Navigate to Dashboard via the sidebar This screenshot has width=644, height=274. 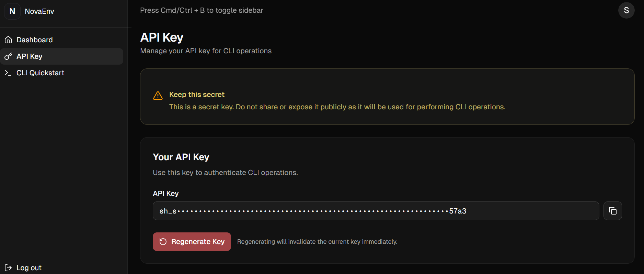click(x=35, y=40)
